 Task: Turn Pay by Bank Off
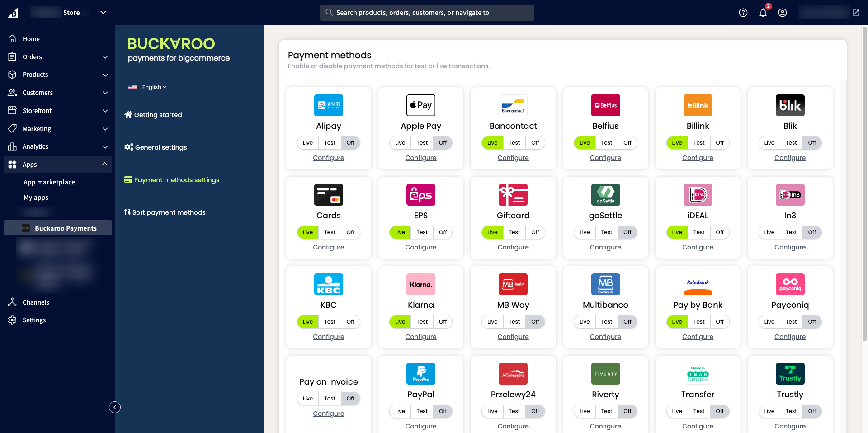point(719,322)
